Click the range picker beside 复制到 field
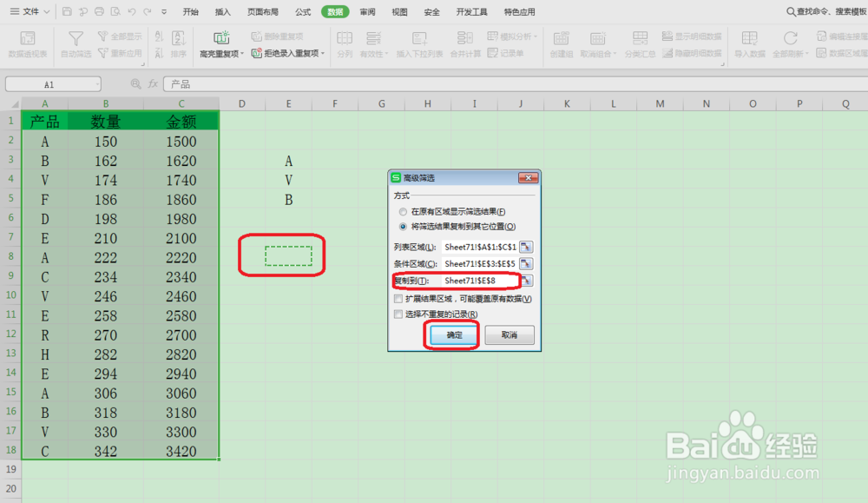This screenshot has width=868, height=503. (x=528, y=280)
